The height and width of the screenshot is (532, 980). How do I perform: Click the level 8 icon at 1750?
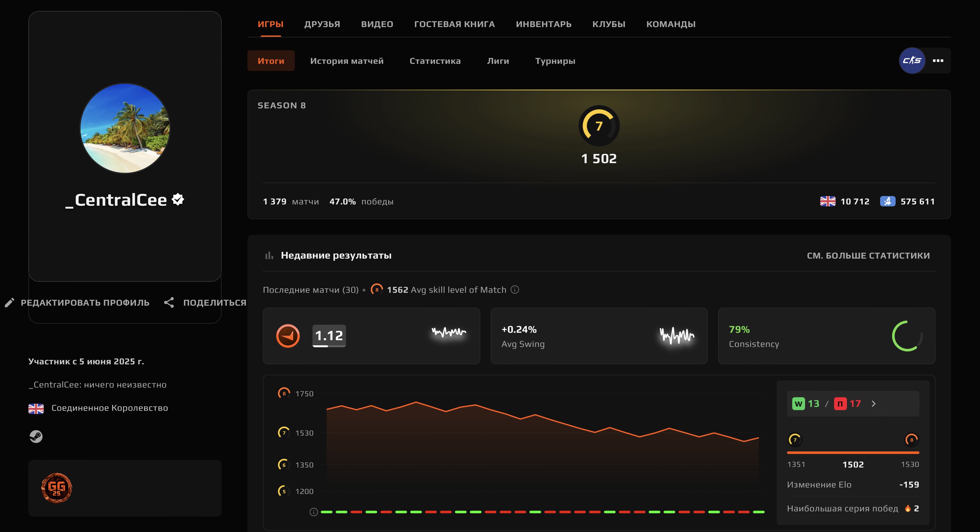point(284,393)
